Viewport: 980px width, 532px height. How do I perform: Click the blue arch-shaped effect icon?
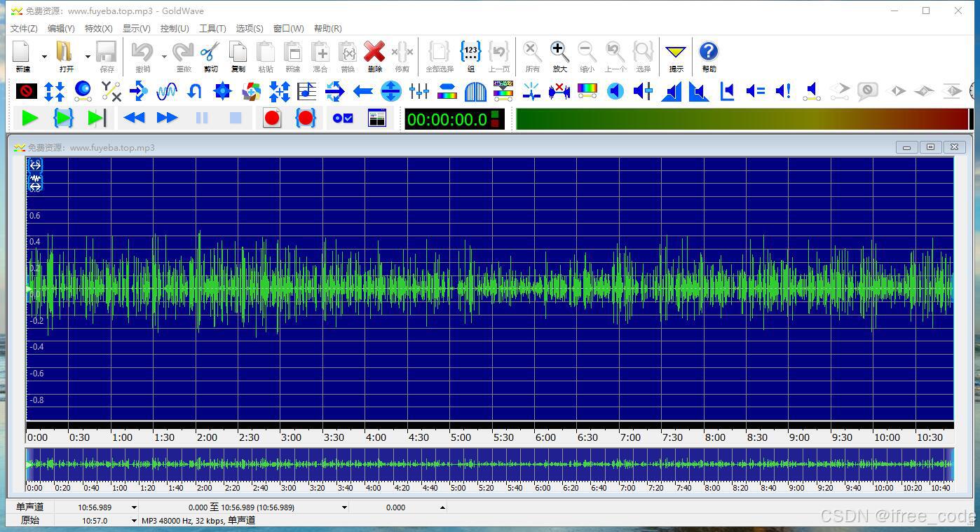(475, 91)
